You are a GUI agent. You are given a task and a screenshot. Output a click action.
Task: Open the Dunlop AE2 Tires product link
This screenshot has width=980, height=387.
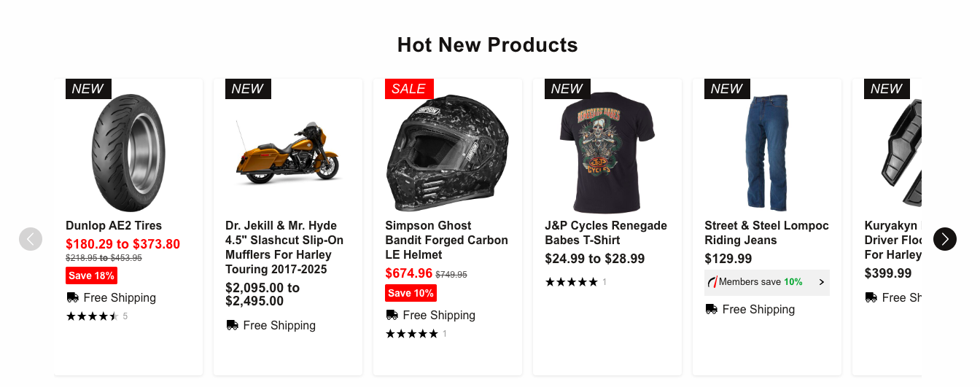114,226
